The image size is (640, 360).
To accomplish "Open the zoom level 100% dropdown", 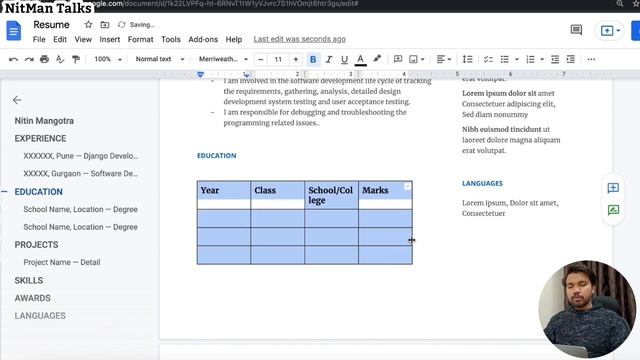I will coord(108,60).
